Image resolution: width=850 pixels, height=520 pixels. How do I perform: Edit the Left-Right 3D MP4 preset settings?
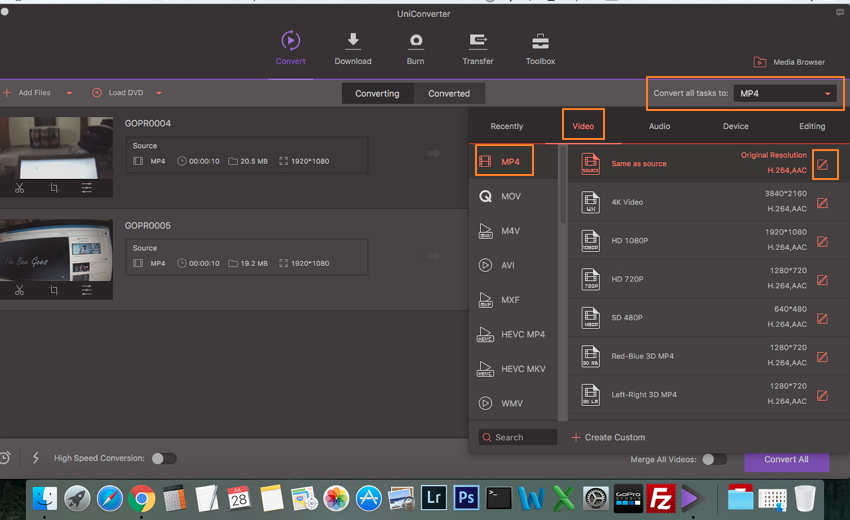tap(822, 395)
